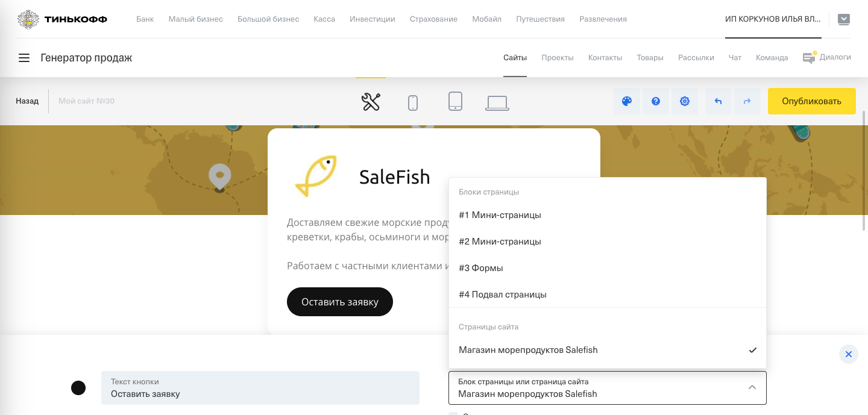Switch to tablet preview
Image resolution: width=868 pixels, height=415 pixels.
455,101
